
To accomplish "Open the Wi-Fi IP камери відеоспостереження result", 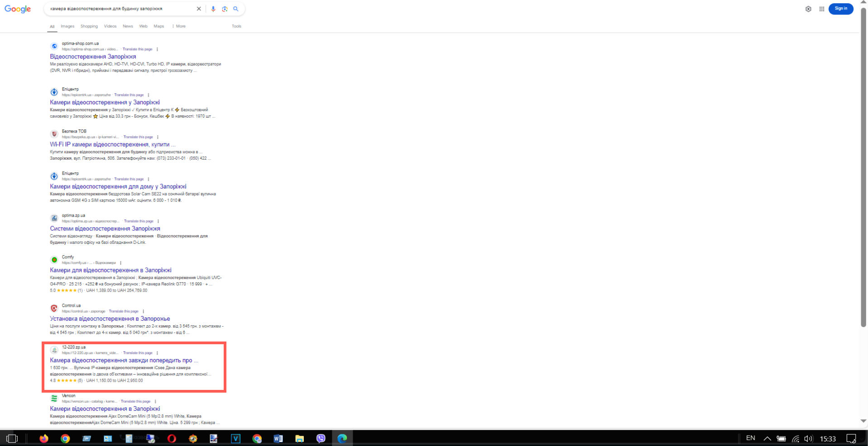I will pyautogui.click(x=113, y=144).
